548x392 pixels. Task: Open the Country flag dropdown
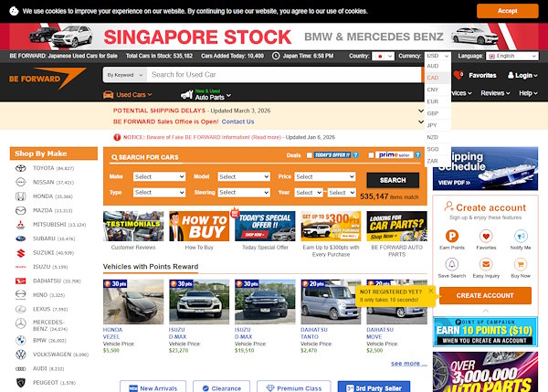tap(383, 56)
